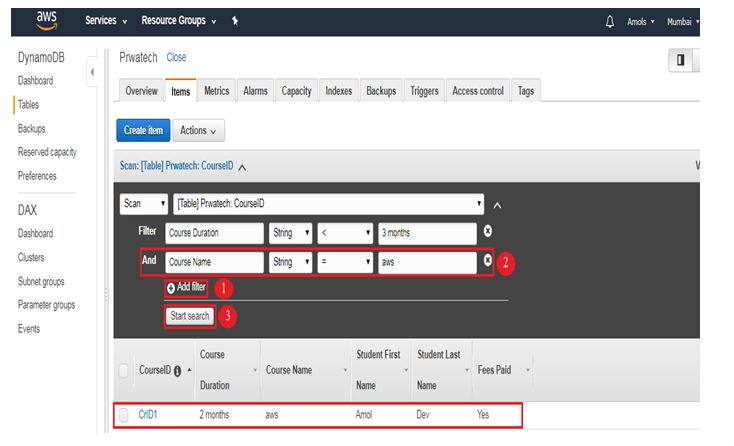Viewport: 734px width, 446px height.
Task: Sort by Course Name column header
Action: tap(306, 370)
